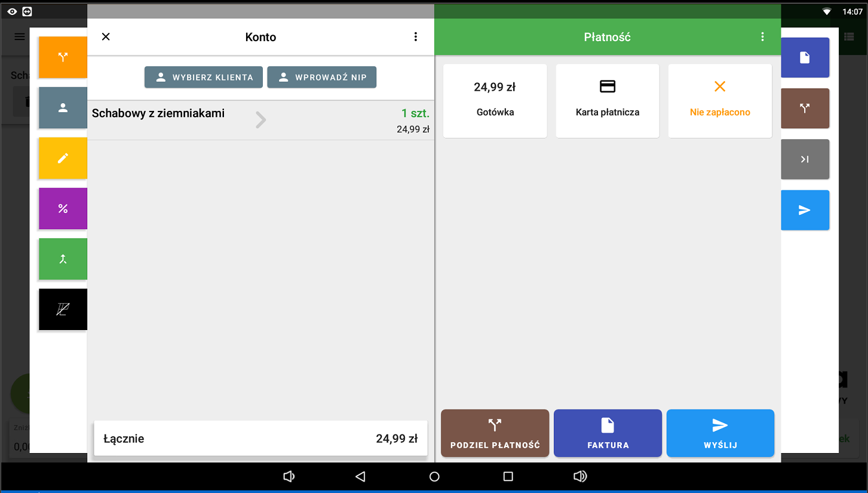Tap the Android back navigation button
868x493 pixels.
click(x=360, y=476)
